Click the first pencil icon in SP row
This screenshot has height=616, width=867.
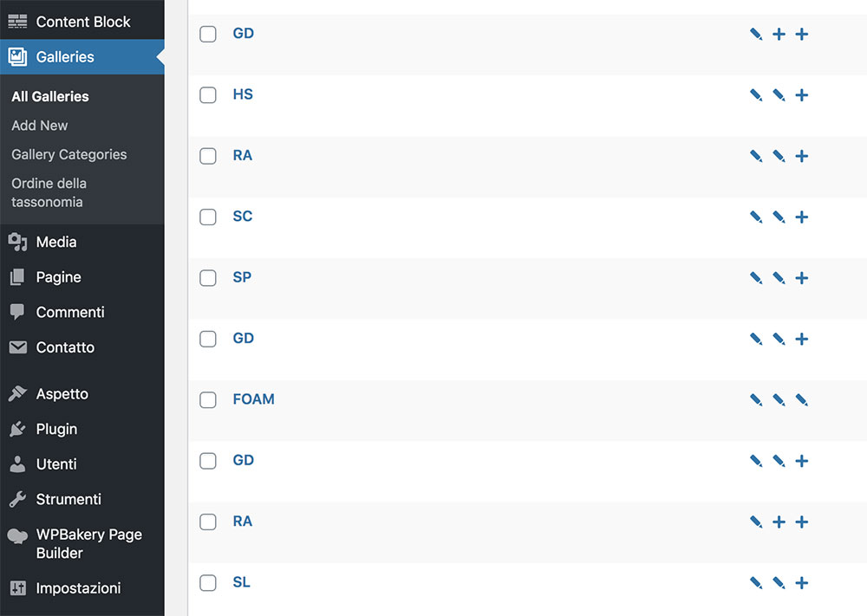[756, 278]
